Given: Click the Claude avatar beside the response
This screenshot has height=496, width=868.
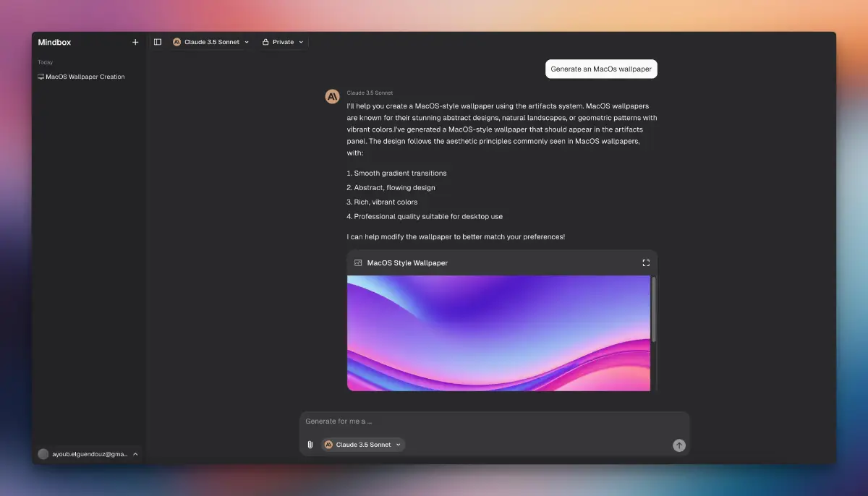Looking at the screenshot, I should click(332, 97).
